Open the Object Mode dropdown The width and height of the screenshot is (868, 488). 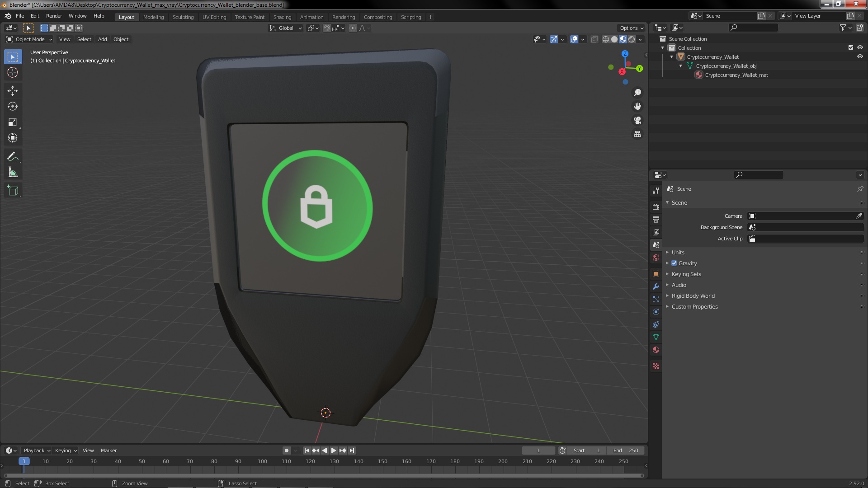[x=29, y=39]
